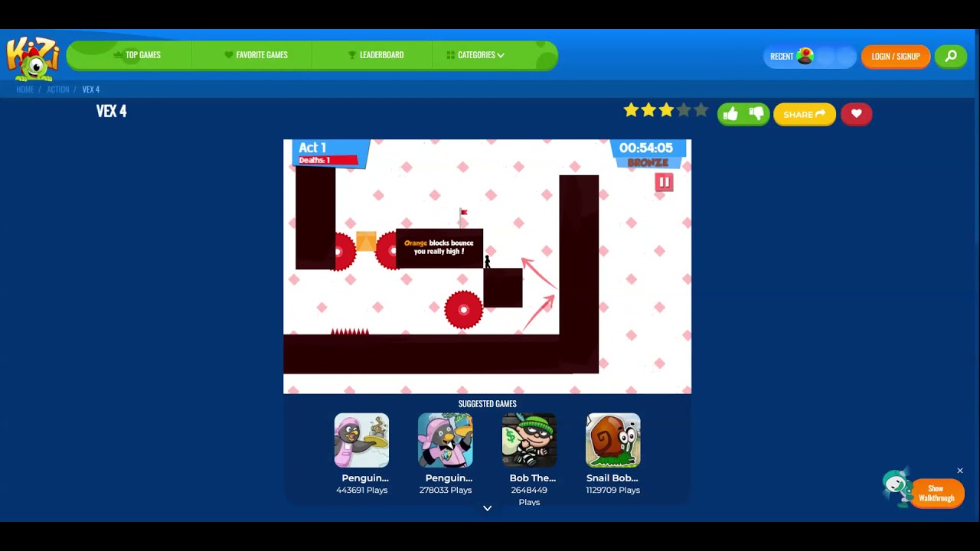
Task: Click the 'Snail Bob...' game title
Action: [612, 478]
